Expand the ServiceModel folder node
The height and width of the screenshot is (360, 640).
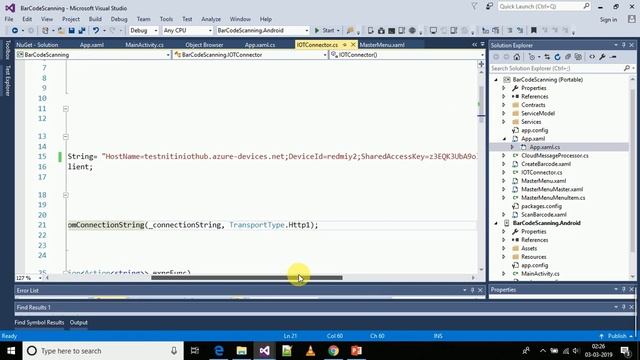[x=504, y=113]
